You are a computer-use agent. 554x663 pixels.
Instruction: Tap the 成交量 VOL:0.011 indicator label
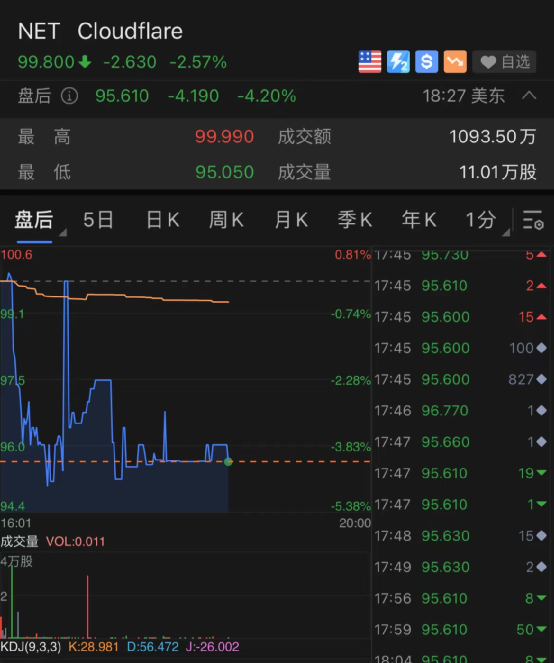52,541
